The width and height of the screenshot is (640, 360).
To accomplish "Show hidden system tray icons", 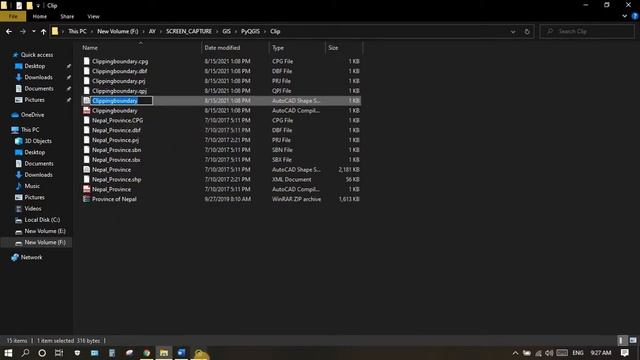I will [515, 353].
